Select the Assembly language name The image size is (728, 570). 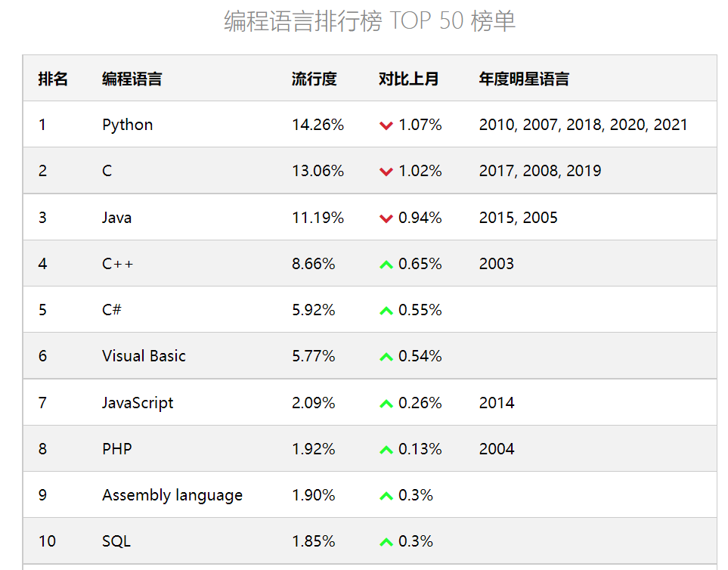click(172, 495)
